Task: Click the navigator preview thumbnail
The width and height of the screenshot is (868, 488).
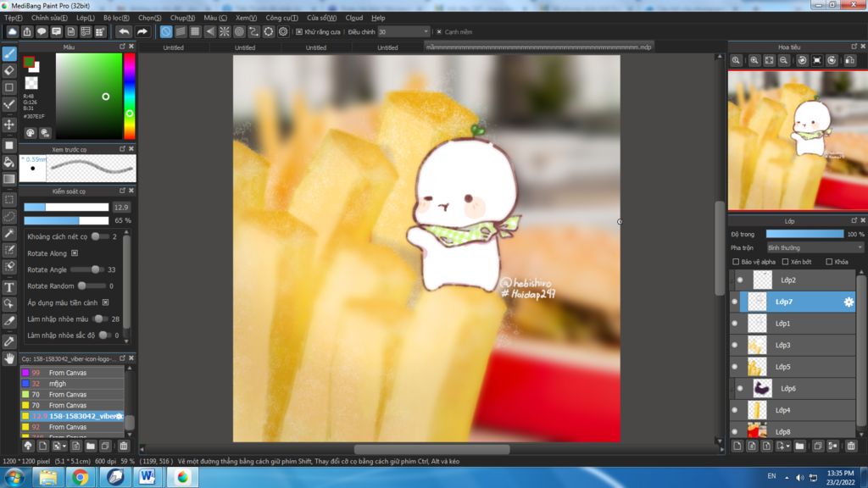Action: (x=798, y=141)
